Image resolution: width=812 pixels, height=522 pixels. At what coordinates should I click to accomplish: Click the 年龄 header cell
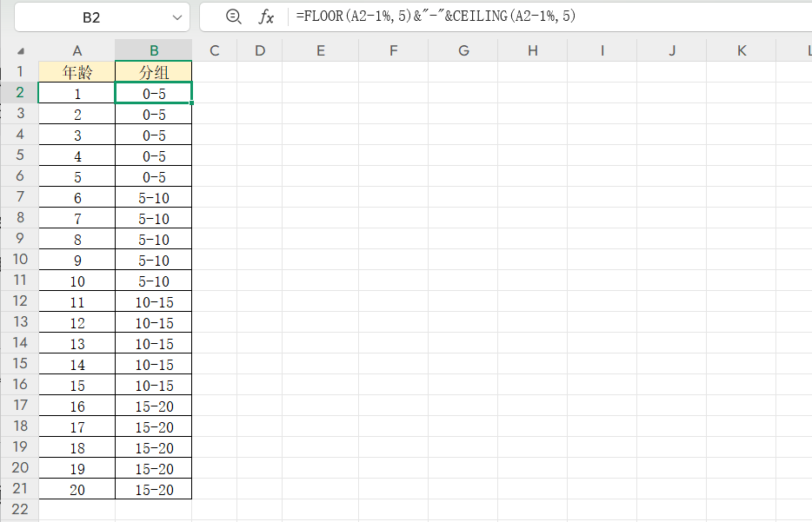click(77, 71)
